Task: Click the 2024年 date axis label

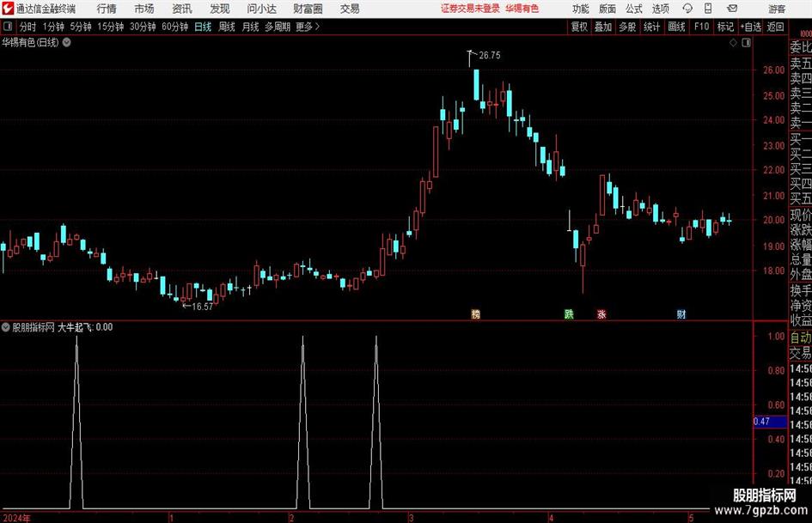Action: point(16,518)
